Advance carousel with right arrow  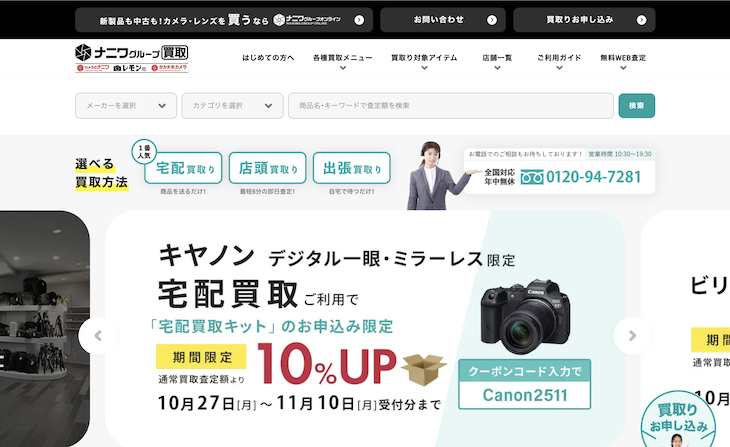click(632, 336)
